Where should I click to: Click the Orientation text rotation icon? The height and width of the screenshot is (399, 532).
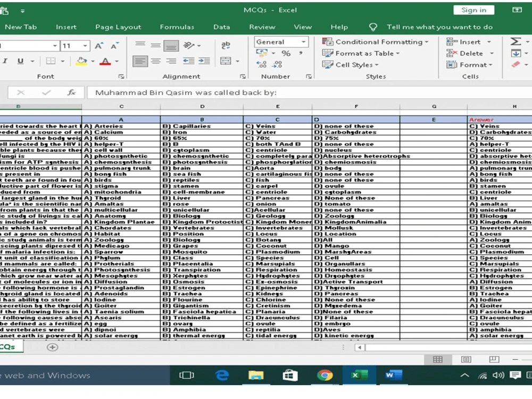(x=189, y=45)
